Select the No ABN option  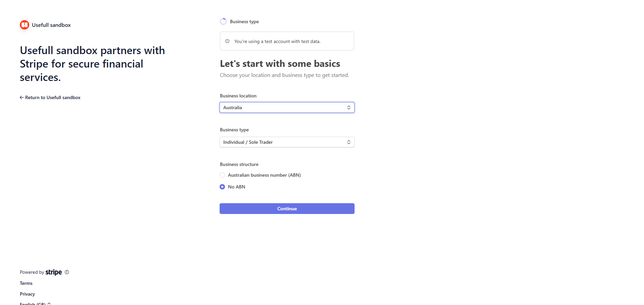(222, 187)
